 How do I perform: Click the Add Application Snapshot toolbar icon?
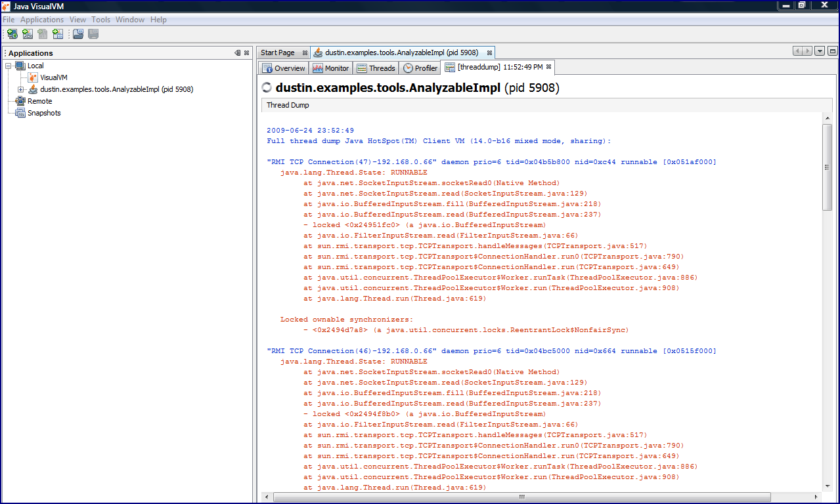coord(58,34)
